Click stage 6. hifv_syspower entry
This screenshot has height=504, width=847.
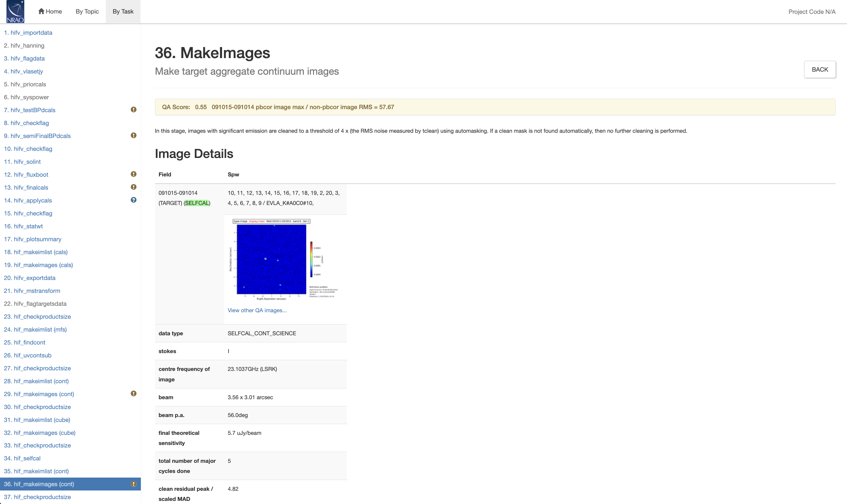coord(26,97)
